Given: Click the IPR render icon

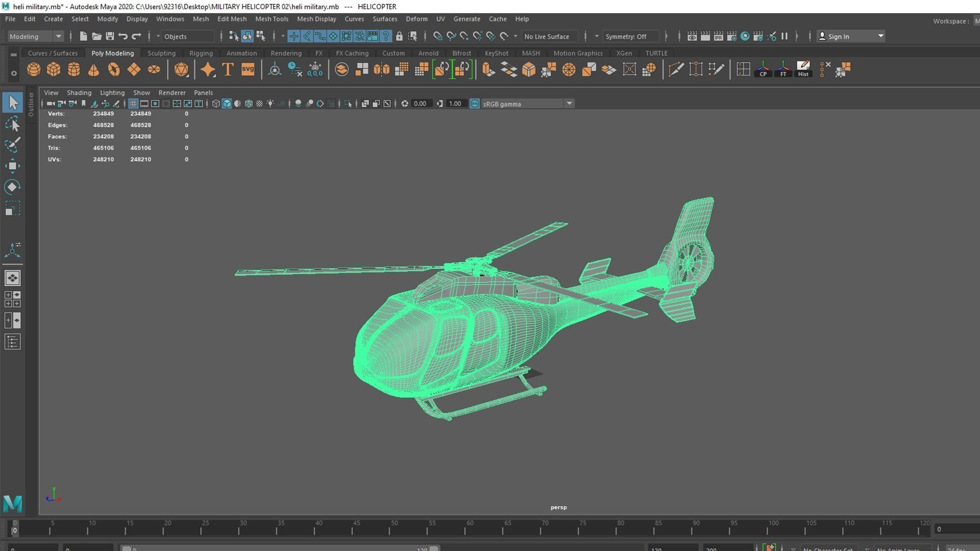Looking at the screenshot, I should 718,36.
